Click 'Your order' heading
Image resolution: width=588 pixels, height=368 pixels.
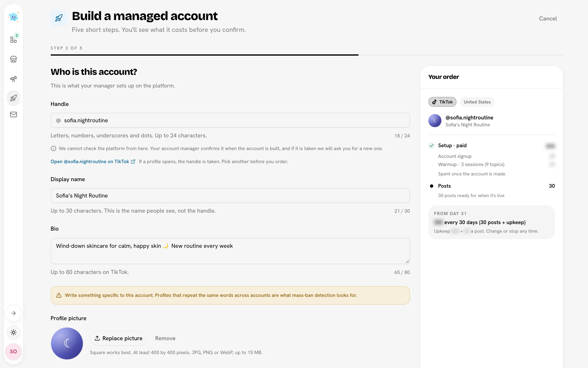click(x=443, y=77)
